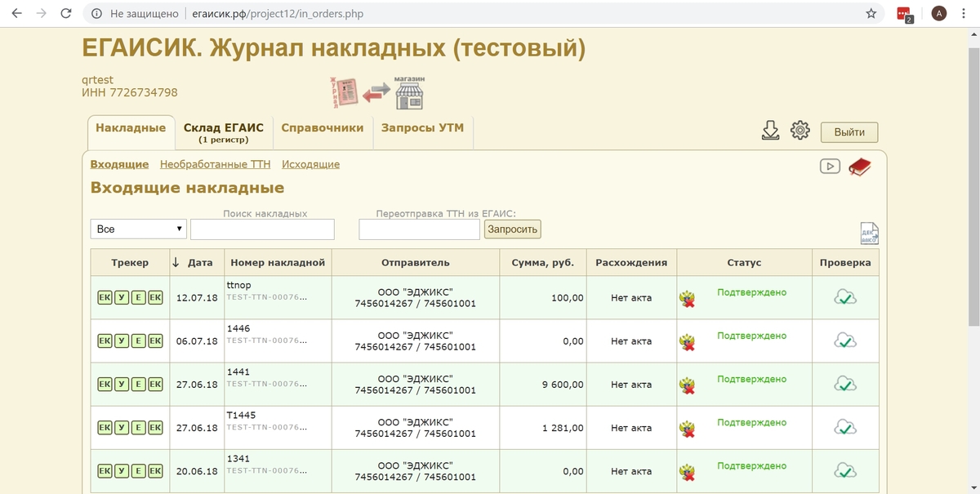Open the Необработанные ТТН link
Image resolution: width=980 pixels, height=494 pixels.
point(215,164)
